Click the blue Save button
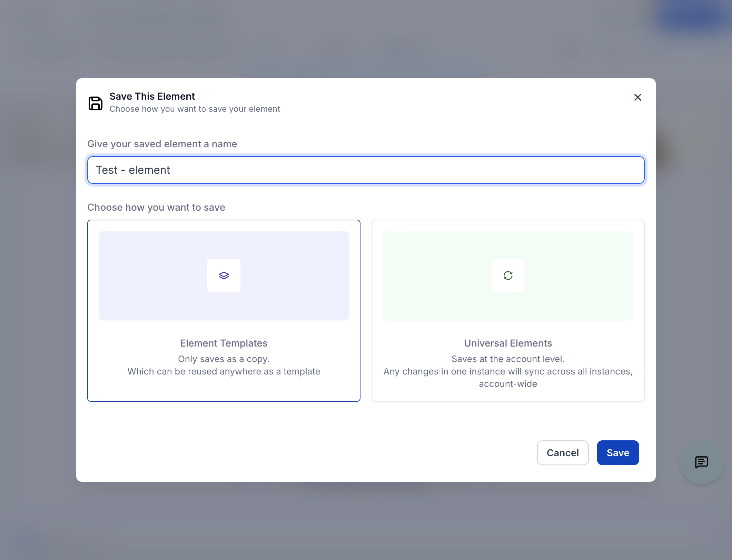Screen dimensions: 732x560 (618, 453)
